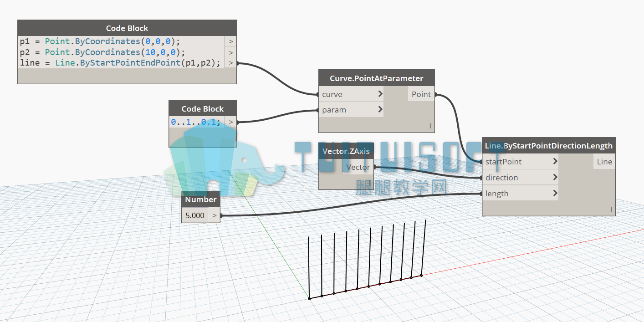This screenshot has height=322, width=644.
Task: Expand the chevron beside the direction input
Action: 555,178
